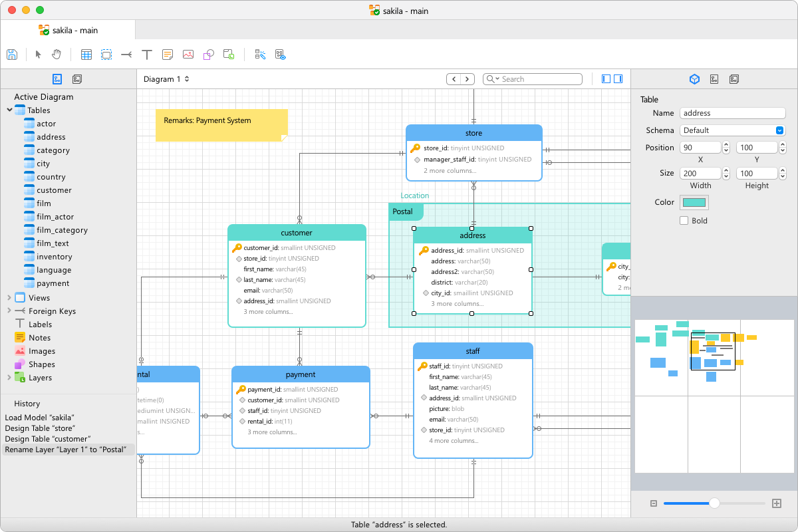This screenshot has width=798, height=532.
Task: Select the pointer arrow tool
Action: pyautogui.click(x=38, y=55)
